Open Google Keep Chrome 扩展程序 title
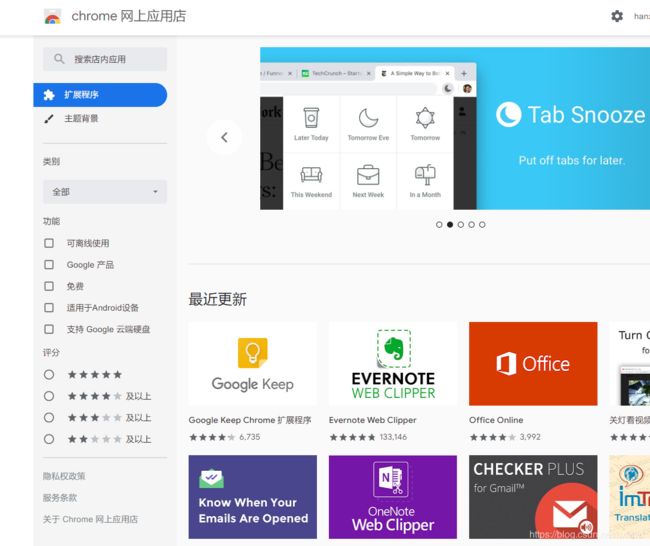Viewport: 650px width, 546px height. [250, 420]
